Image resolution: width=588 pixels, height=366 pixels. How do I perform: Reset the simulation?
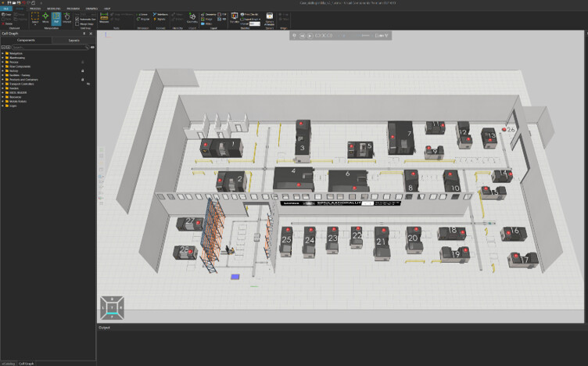point(303,36)
